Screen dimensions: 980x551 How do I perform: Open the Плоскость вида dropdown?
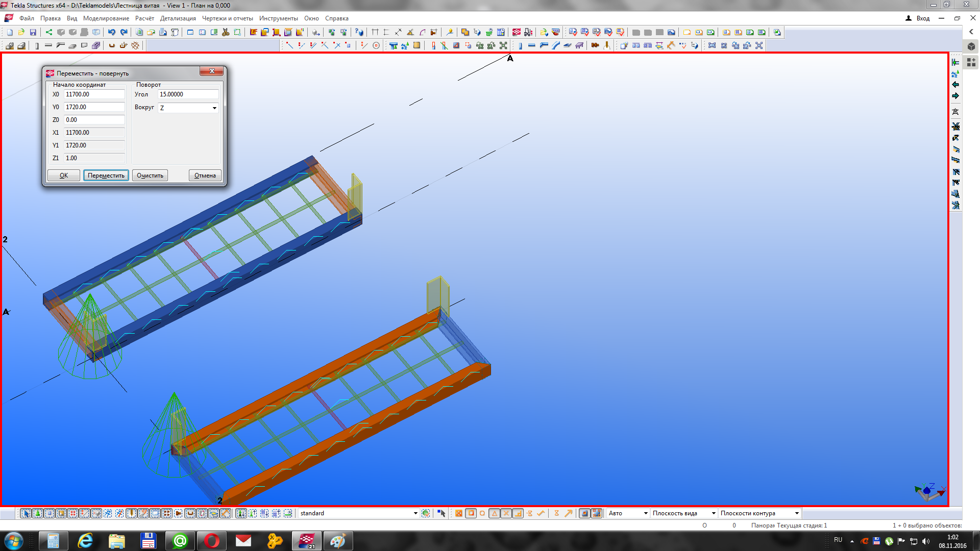(713, 513)
